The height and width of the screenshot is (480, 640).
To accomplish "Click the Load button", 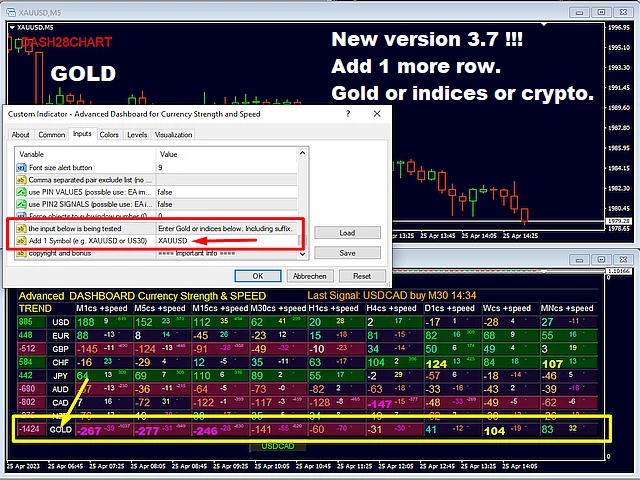I will [x=347, y=232].
